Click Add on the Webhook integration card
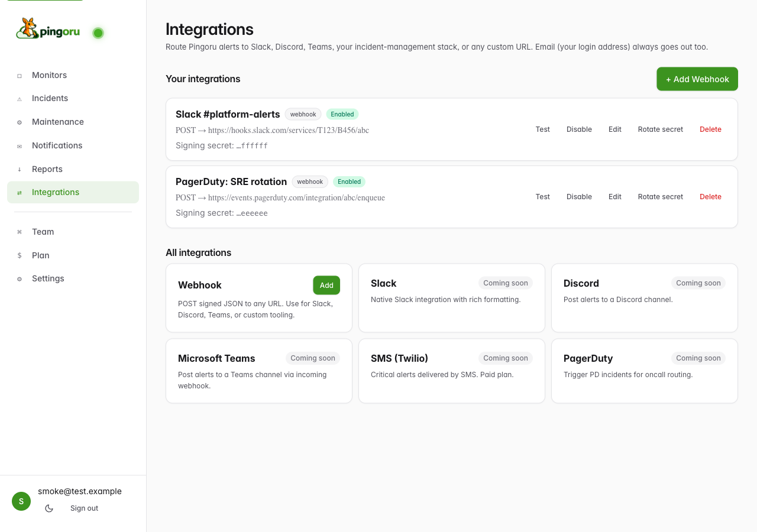 click(326, 285)
